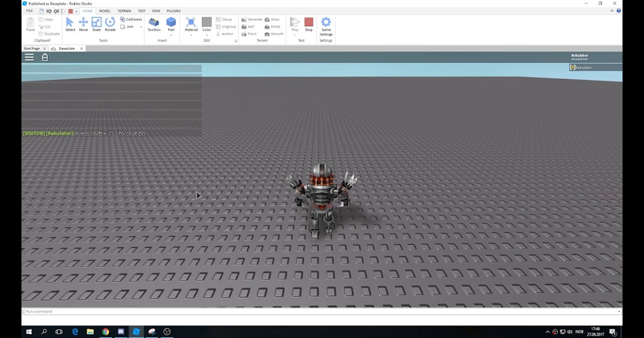Select the Paint terrain tool

248,34
